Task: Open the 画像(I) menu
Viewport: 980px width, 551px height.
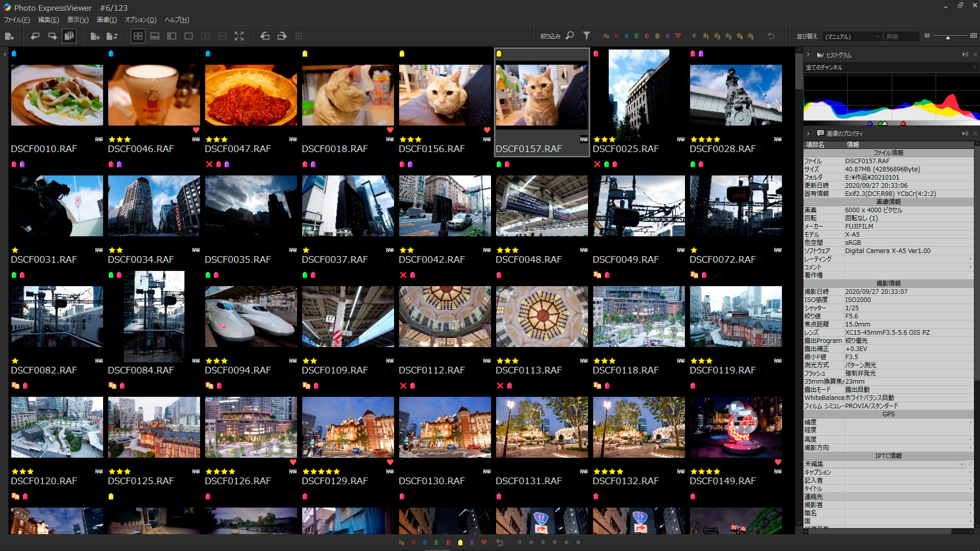Action: coord(107,20)
